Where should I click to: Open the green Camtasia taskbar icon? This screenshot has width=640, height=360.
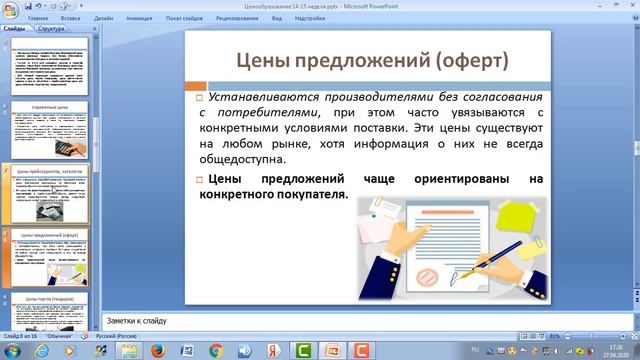[x=303, y=351]
